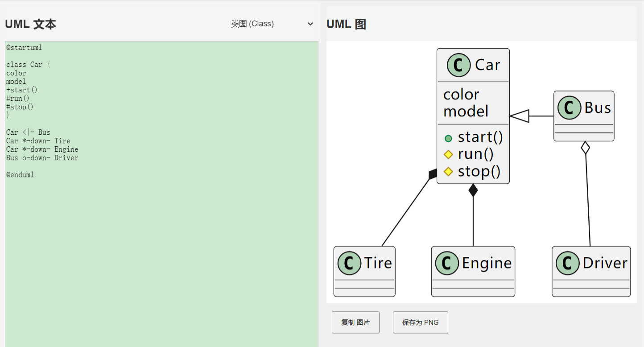Click the 复制 图片 button

pos(355,322)
